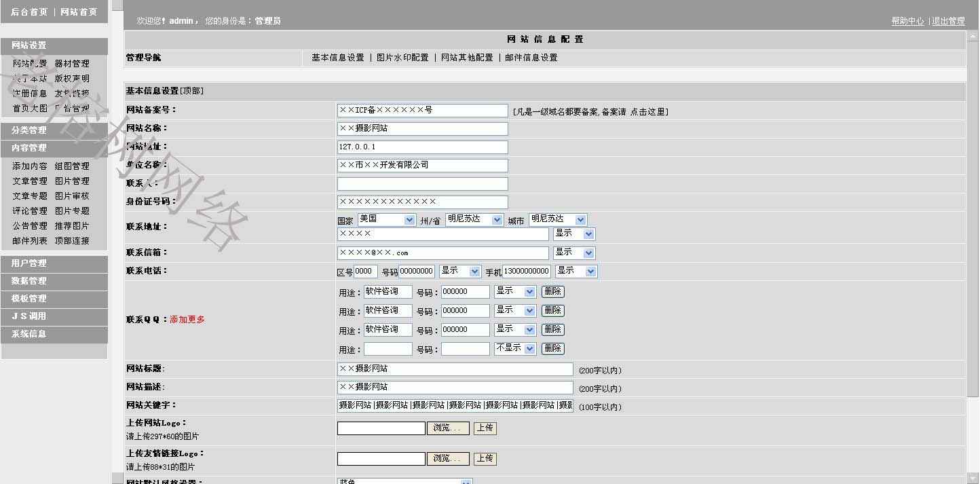Viewport: 980px width, 484px height.
Task: Click 浏览 button for 上传友情链接Logo
Action: (x=448, y=459)
